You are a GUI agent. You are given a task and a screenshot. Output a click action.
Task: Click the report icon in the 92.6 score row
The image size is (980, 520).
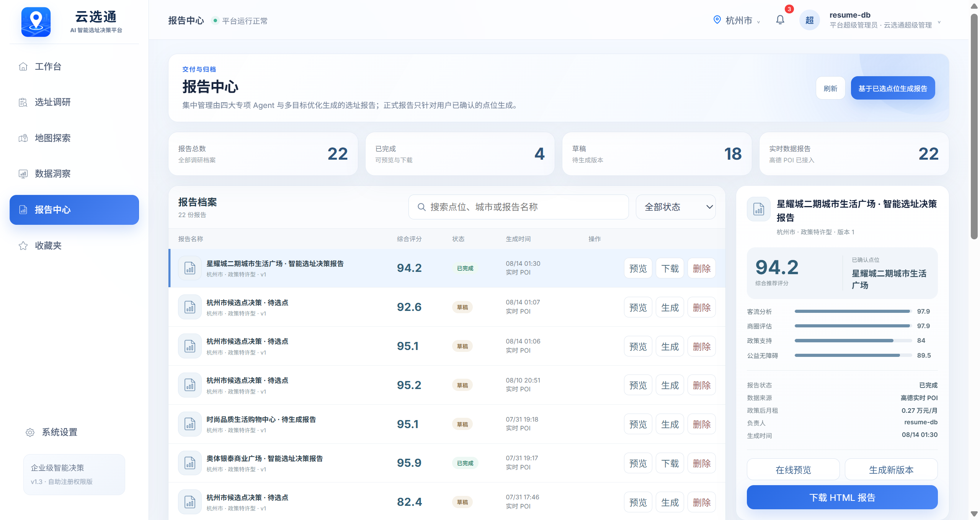190,307
